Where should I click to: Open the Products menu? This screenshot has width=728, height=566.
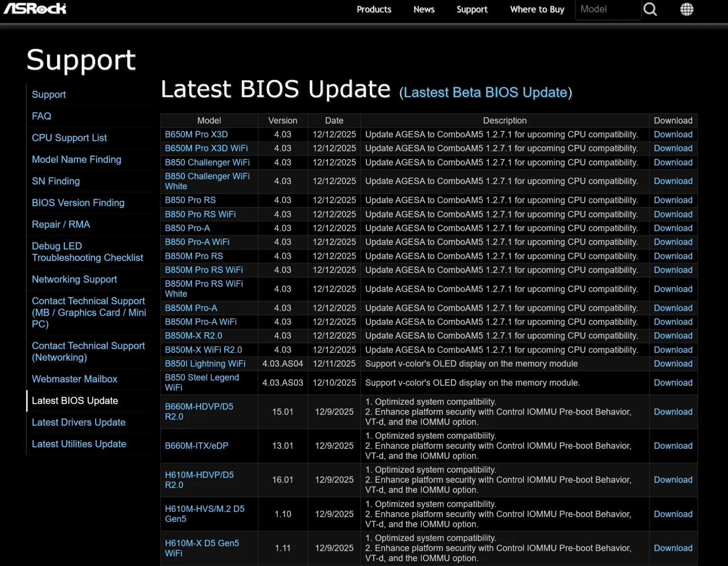[374, 9]
